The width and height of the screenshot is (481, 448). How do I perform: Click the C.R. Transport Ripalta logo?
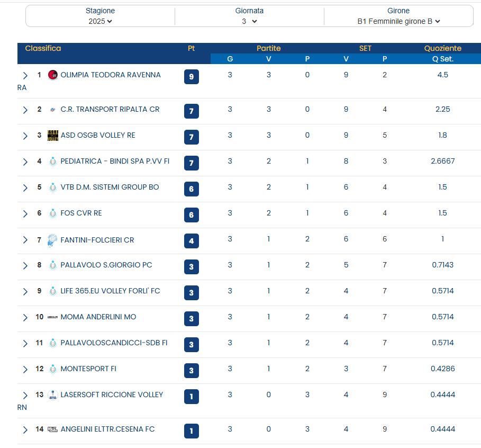coord(52,110)
